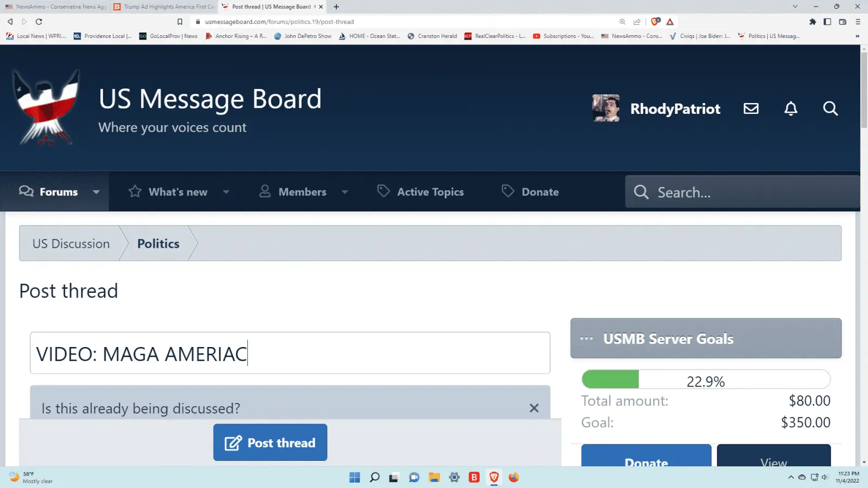
Task: Reload the current page
Action: (39, 22)
